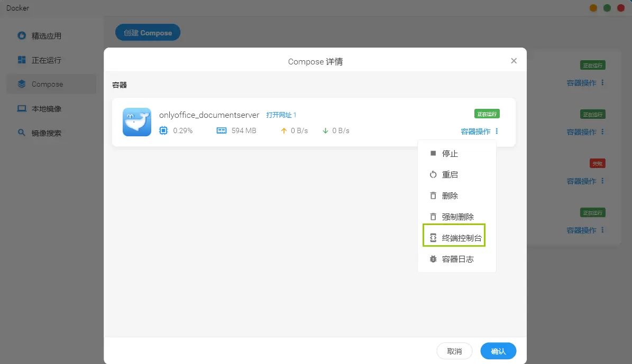Click the onlyoffice_documentserver whale icon
Image resolution: width=632 pixels, height=364 pixels.
137,122
